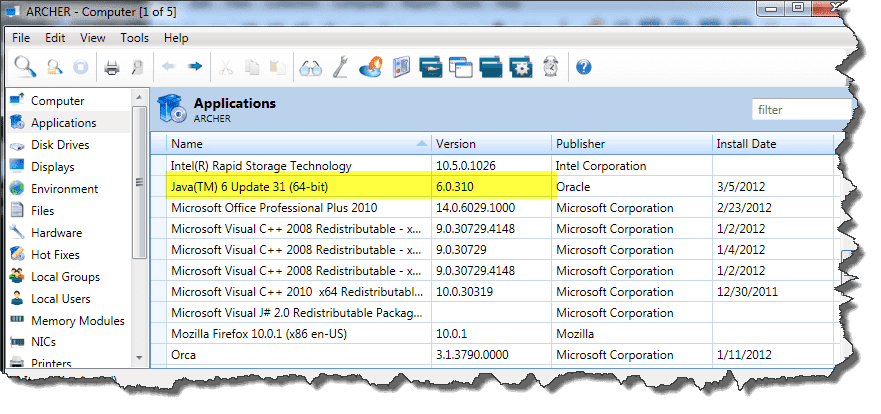The image size is (881, 414).
Task: Click the disc with orange swirl icon
Action: pyautogui.click(x=371, y=67)
